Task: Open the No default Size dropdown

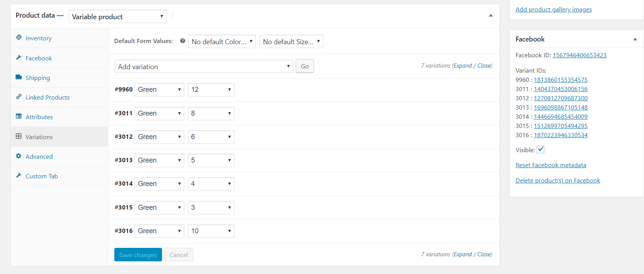Action: 291,42
